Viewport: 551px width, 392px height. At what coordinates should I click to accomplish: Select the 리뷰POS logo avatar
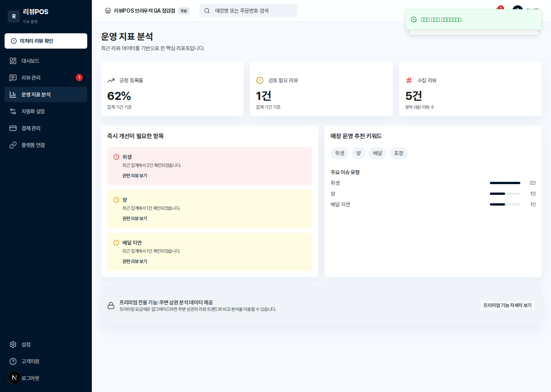(x=14, y=16)
